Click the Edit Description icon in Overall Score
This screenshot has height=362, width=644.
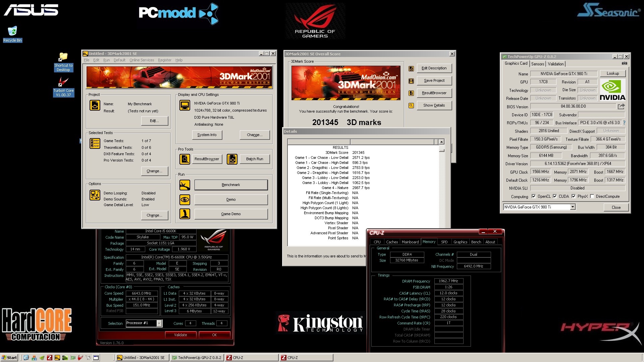tap(411, 68)
